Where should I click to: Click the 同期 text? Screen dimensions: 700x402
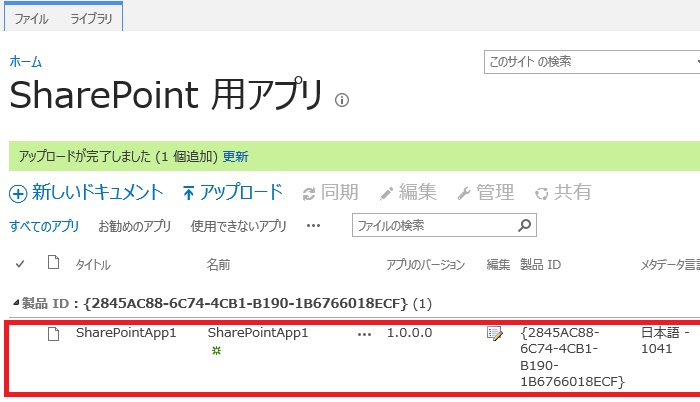tap(340, 193)
